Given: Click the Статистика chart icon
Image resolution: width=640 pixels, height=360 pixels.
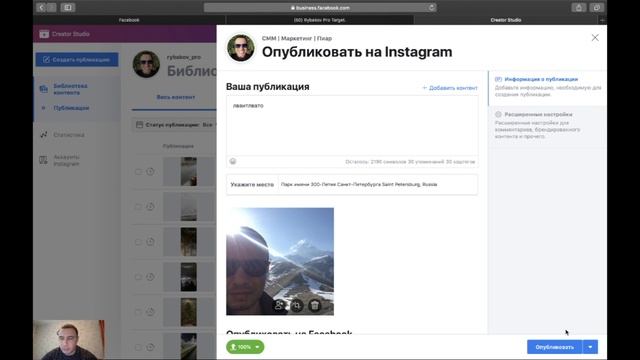Looking at the screenshot, I should pos(44,135).
